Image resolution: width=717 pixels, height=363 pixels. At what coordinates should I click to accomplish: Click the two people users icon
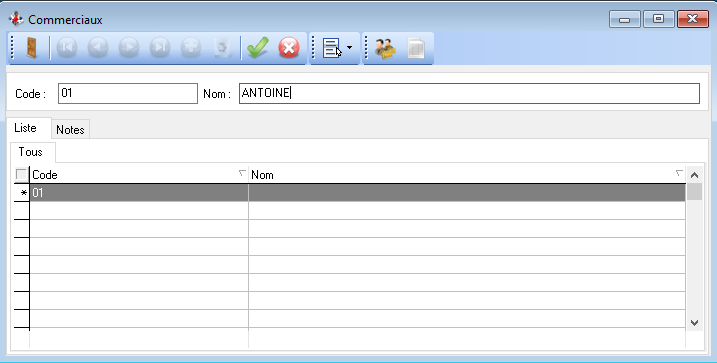point(385,48)
